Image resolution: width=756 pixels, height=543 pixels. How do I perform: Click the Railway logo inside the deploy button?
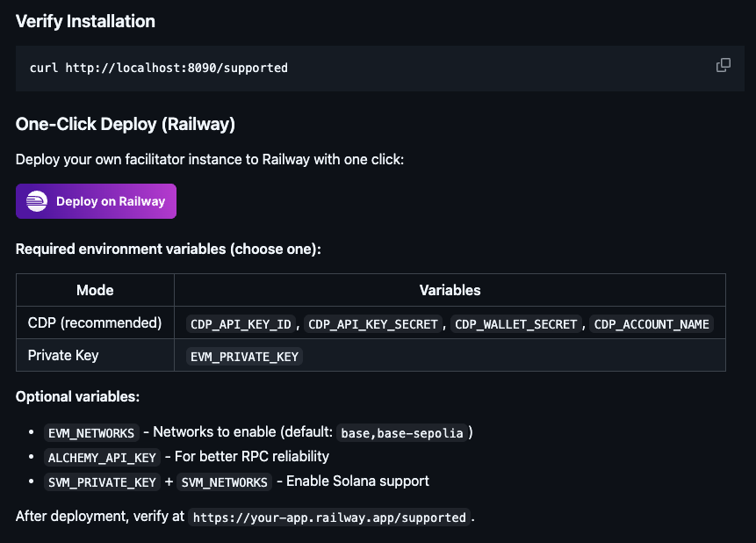coord(35,201)
